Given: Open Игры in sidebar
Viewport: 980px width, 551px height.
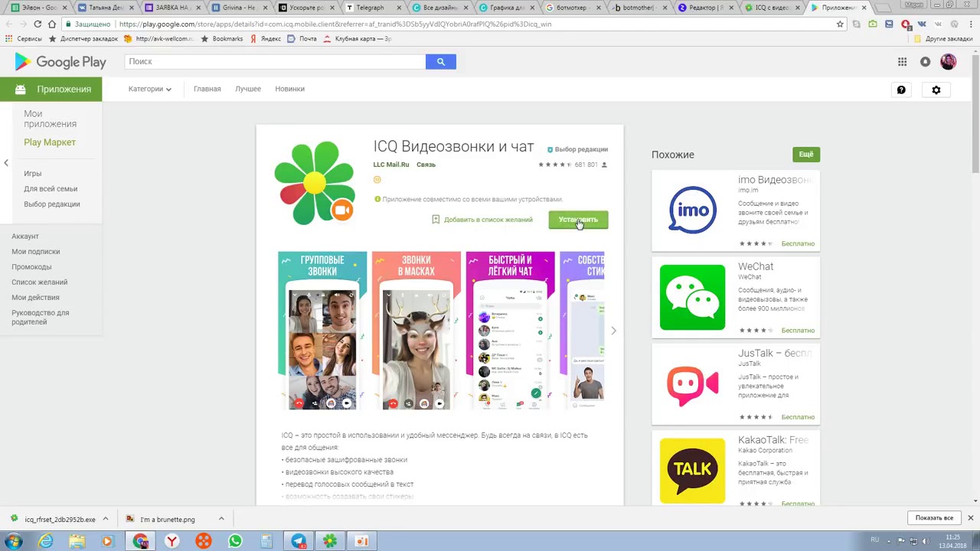Looking at the screenshot, I should click(32, 174).
